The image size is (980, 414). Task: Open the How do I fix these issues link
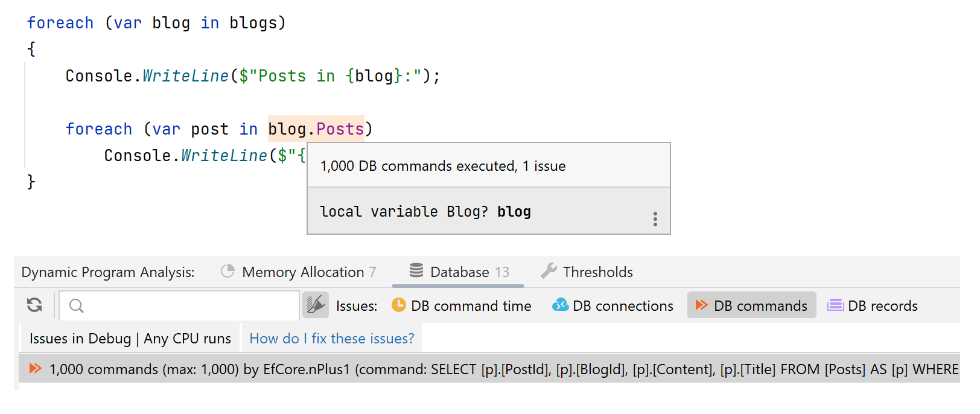331,339
